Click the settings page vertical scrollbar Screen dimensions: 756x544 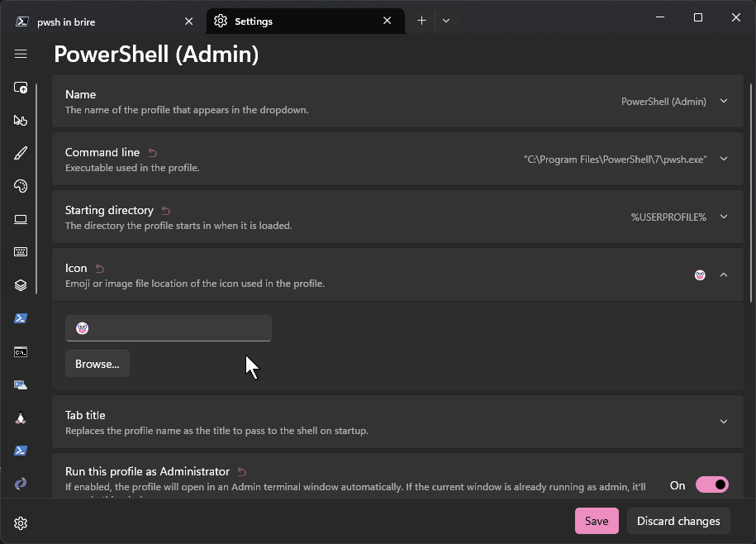coord(751,193)
